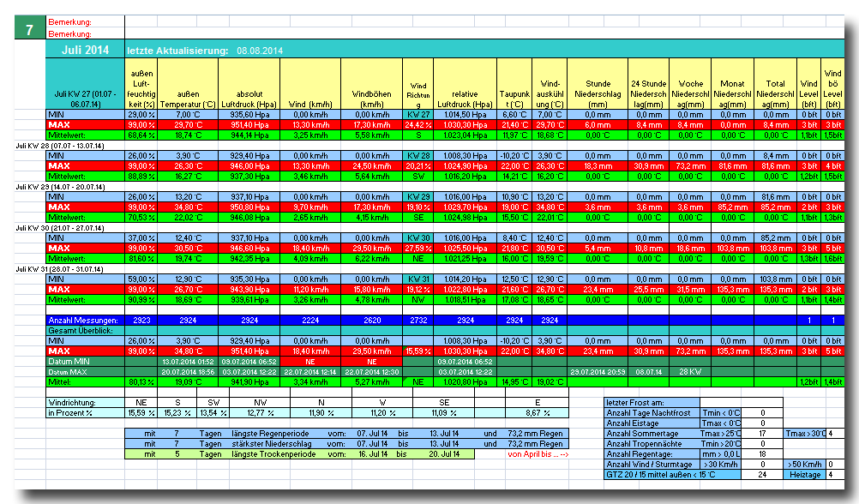Click the 'Juli KW 28 (07.07 - 13.07.14)' row label
Viewport: 859px width, 504px height.
60,146
